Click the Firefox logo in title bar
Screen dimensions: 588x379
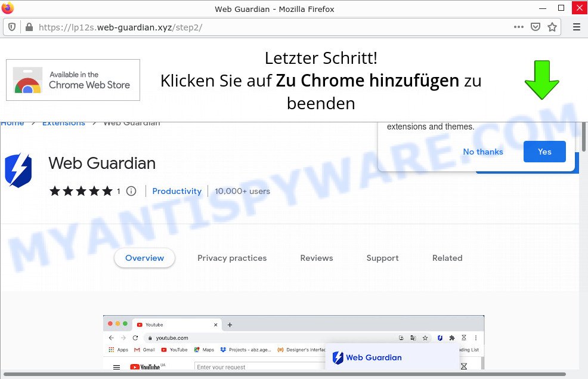coord(8,8)
